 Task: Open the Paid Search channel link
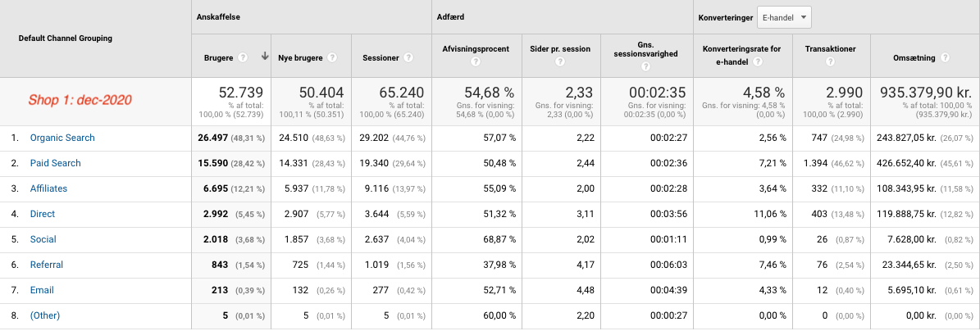(x=55, y=163)
